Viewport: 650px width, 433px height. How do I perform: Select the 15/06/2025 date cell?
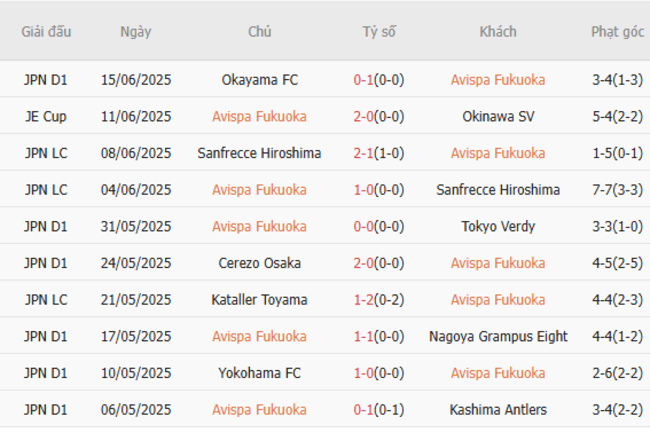pyautogui.click(x=136, y=80)
